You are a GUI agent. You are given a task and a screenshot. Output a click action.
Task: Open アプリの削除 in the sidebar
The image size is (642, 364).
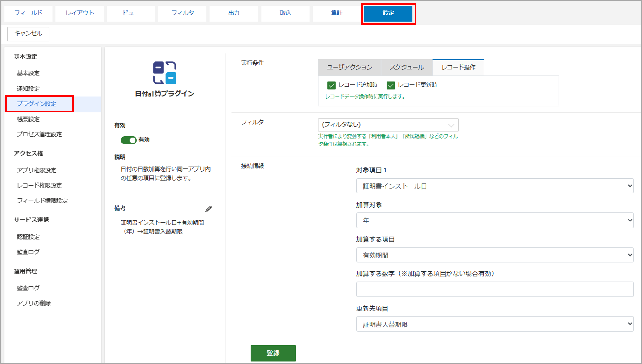(34, 303)
